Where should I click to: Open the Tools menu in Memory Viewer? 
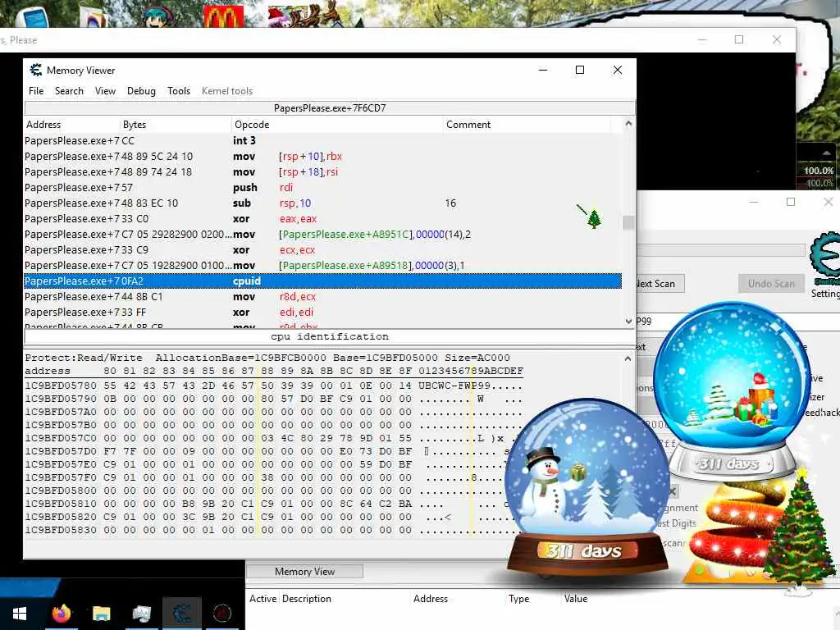pos(178,91)
